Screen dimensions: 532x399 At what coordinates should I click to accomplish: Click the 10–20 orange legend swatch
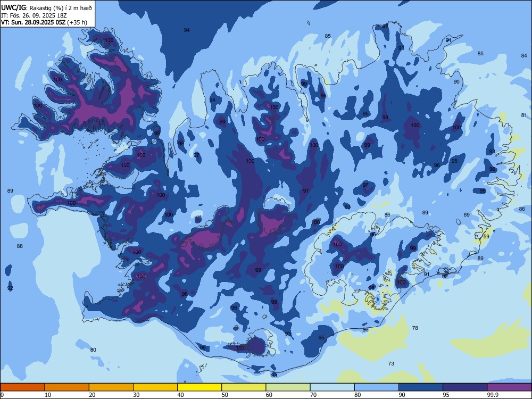67,387
